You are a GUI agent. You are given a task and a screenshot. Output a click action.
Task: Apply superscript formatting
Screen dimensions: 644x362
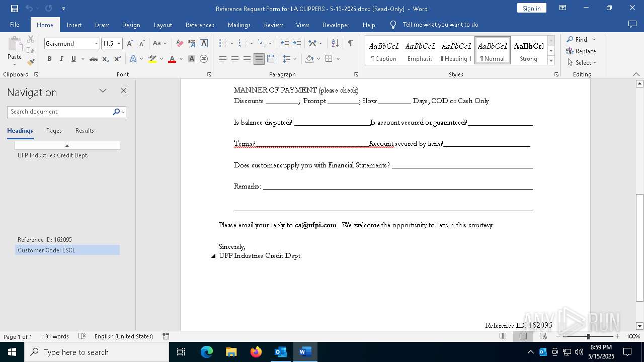pos(118,59)
